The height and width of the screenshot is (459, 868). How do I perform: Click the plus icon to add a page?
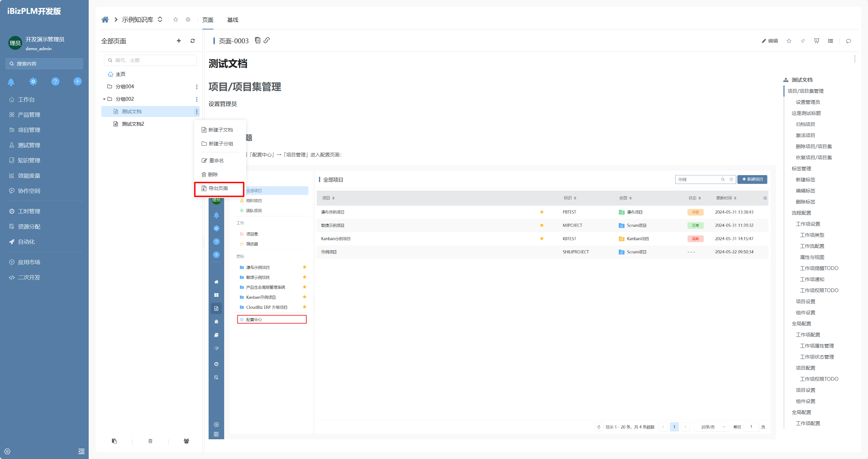(179, 41)
